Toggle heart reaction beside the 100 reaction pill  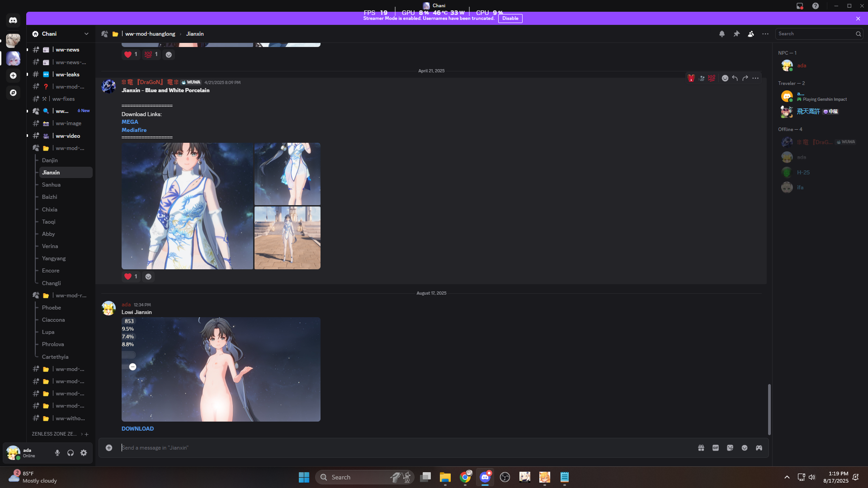coord(131,55)
